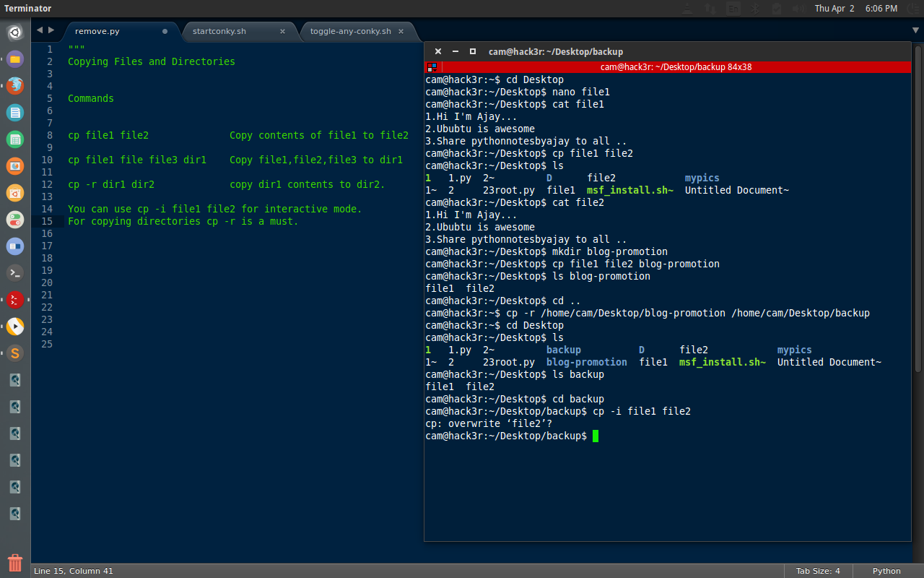Click the 'En' keyboard layout indicator

pyautogui.click(x=733, y=8)
